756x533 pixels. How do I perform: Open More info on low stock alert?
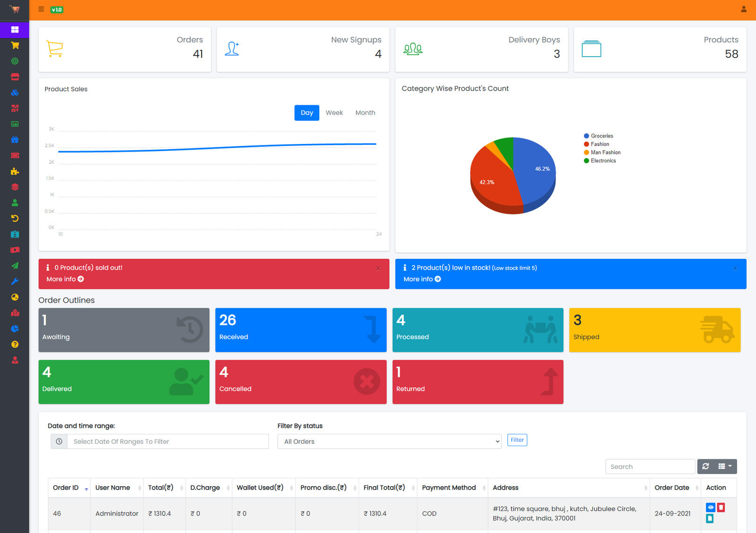(x=422, y=279)
